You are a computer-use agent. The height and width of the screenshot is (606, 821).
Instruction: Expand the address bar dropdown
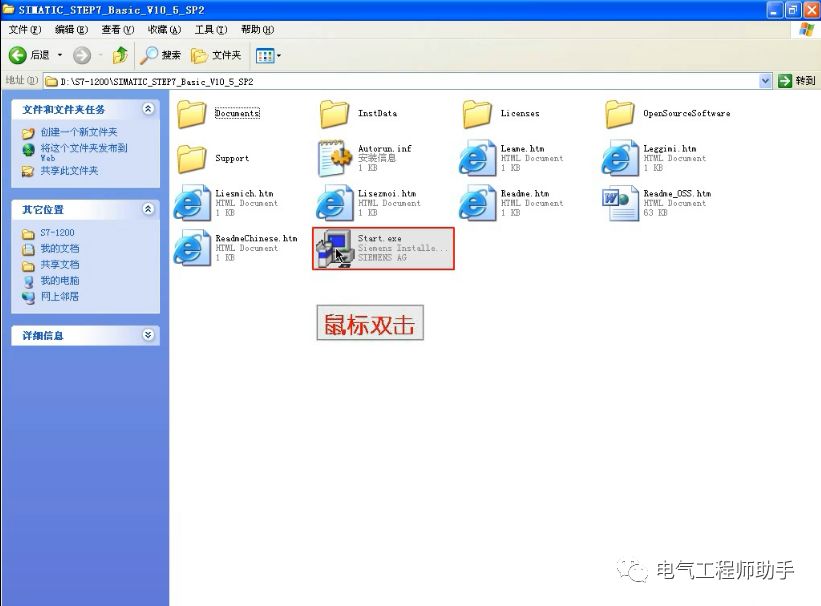(765, 81)
